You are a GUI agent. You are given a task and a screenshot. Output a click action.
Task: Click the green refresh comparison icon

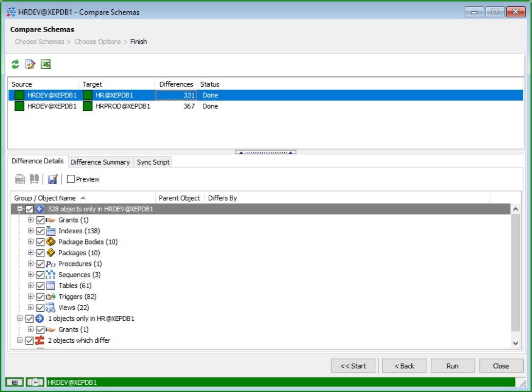point(15,64)
